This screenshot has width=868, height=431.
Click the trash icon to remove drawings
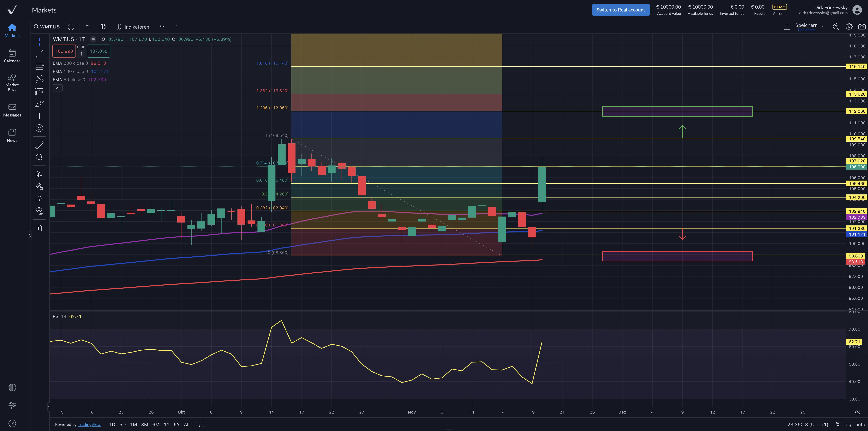click(x=39, y=228)
